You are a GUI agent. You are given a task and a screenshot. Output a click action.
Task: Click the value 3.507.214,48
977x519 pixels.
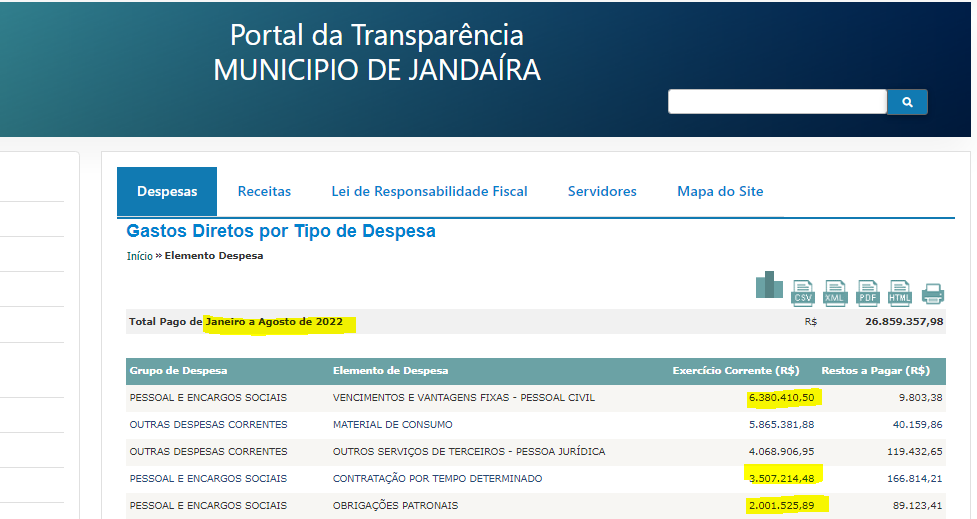[781, 479]
